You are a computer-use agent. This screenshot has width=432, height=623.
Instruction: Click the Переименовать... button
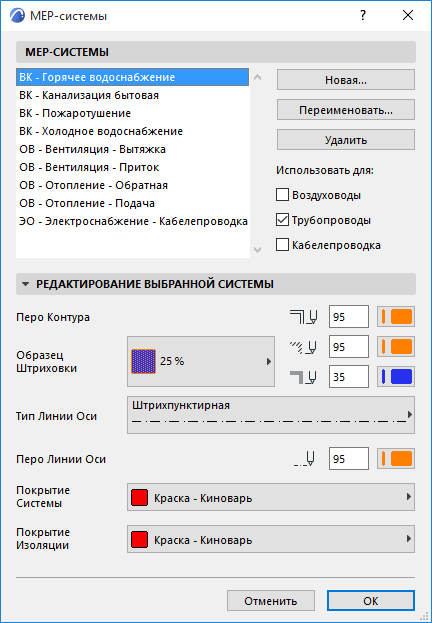click(x=346, y=110)
